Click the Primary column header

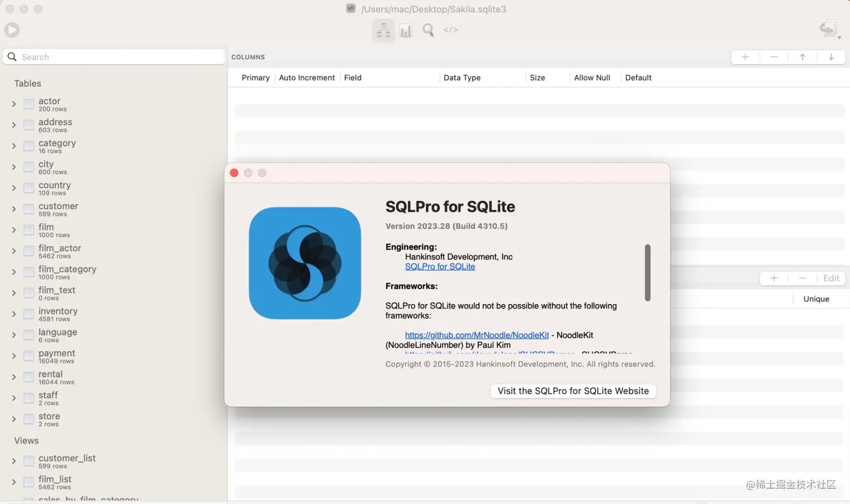click(x=255, y=78)
